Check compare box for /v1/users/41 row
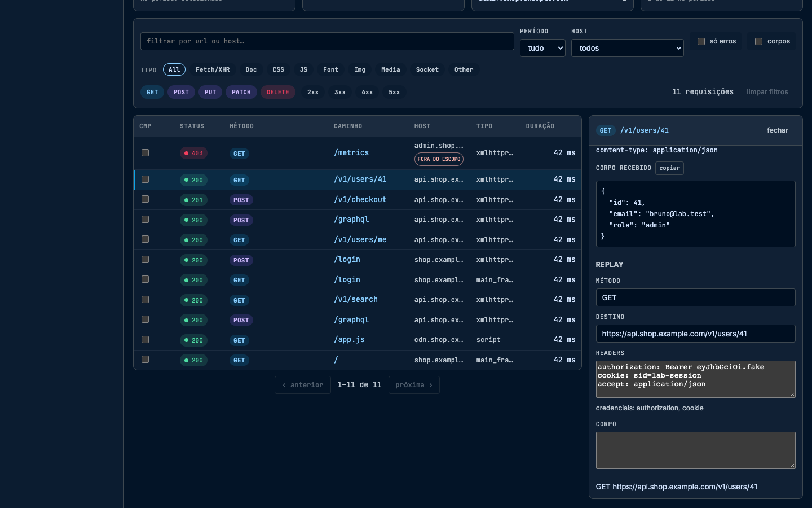This screenshot has width=812, height=508. coord(145,179)
